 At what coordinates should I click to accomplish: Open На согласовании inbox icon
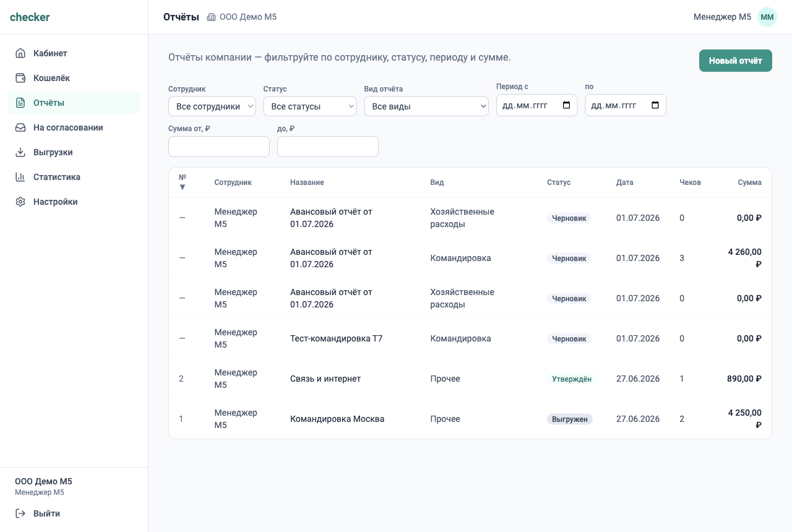pyautogui.click(x=20, y=127)
